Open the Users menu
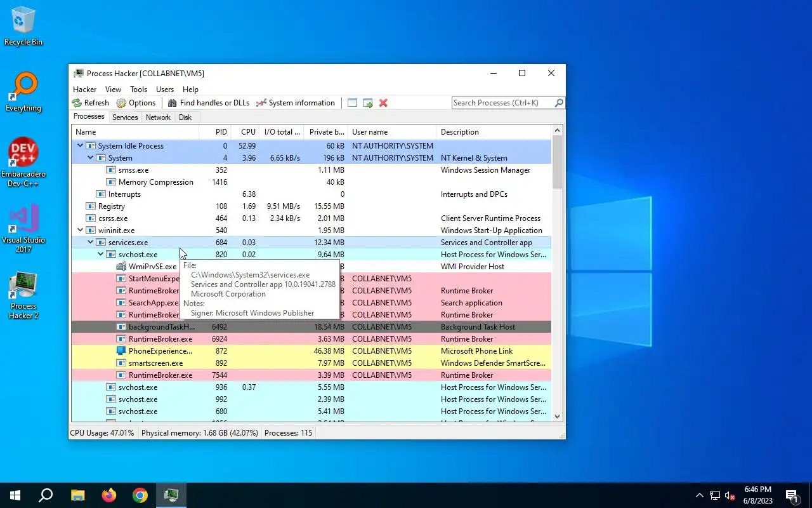Image resolution: width=812 pixels, height=508 pixels. [165, 90]
